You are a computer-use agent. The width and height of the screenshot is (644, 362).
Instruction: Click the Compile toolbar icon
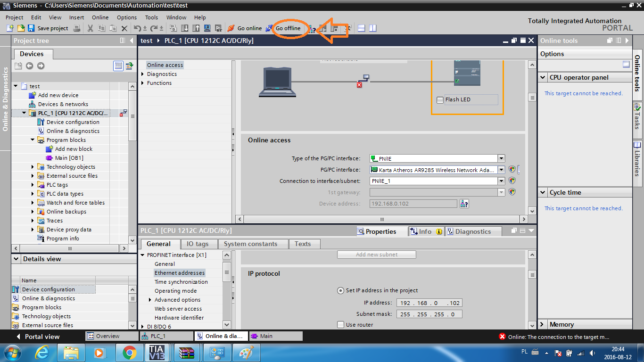pyautogui.click(x=173, y=28)
